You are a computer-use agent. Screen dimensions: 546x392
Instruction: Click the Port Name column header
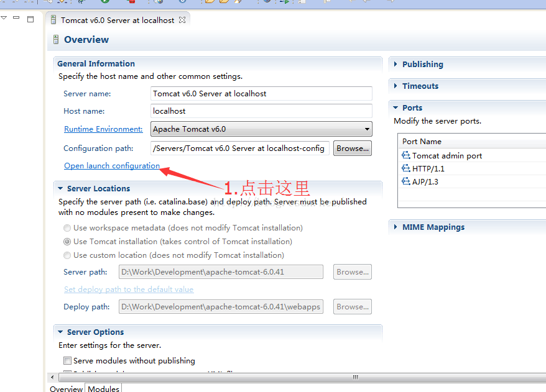coord(472,141)
